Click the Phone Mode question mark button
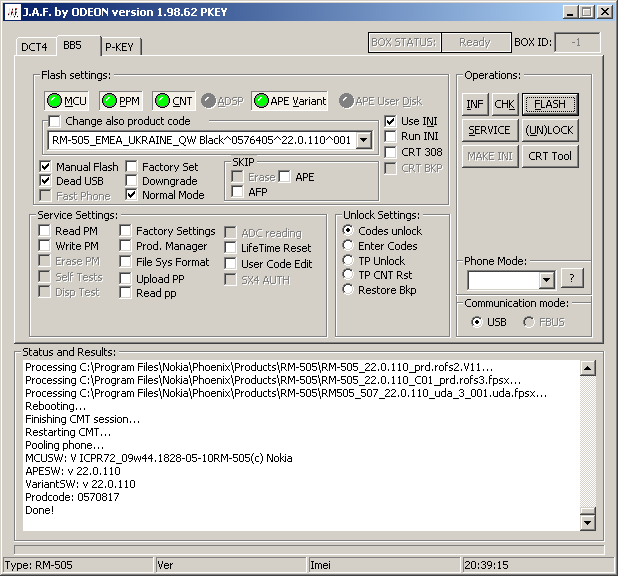Screen dimensions: 618x576 (571, 278)
